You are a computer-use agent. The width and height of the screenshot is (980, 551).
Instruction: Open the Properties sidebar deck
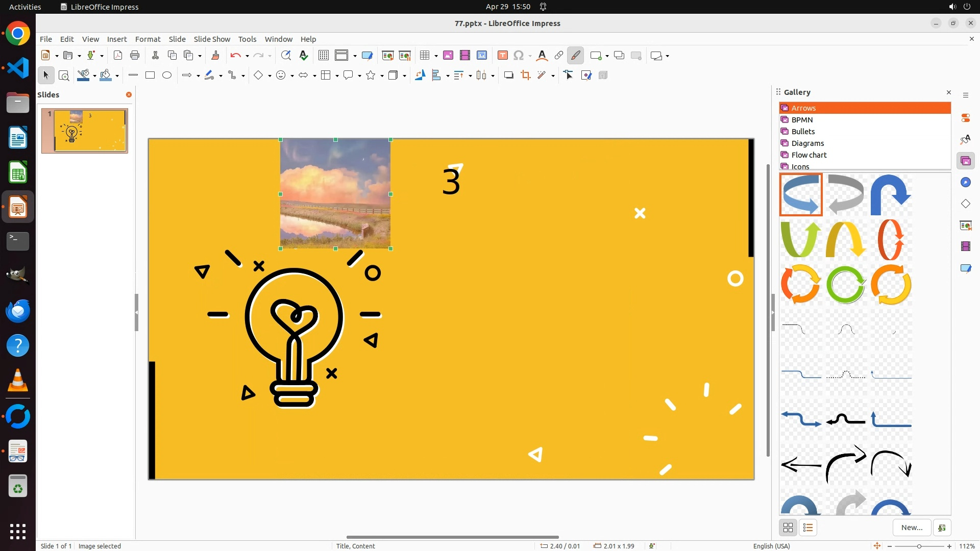965,118
